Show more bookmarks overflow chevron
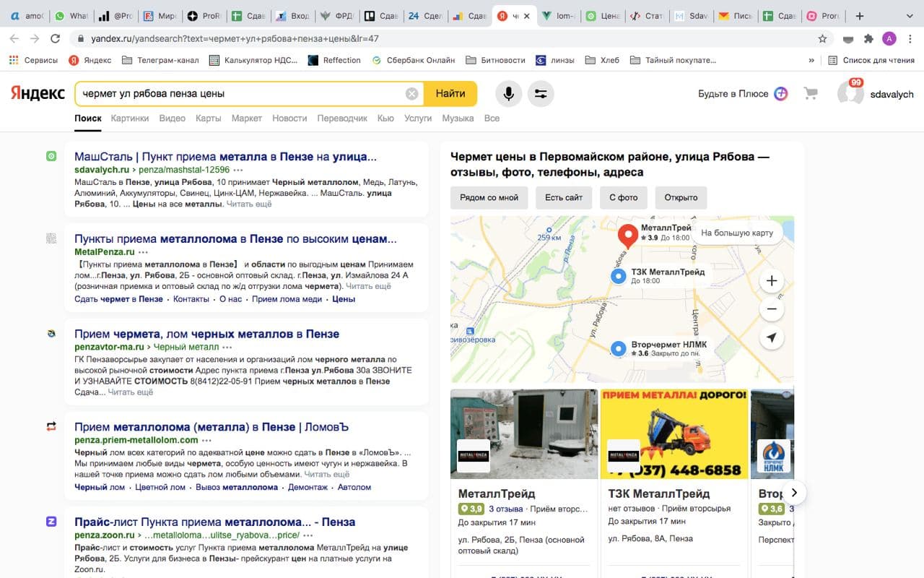This screenshot has width=924, height=578. (811, 60)
